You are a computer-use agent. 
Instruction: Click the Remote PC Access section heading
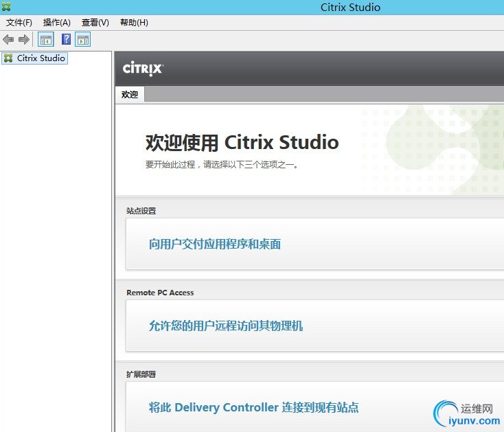coord(160,293)
